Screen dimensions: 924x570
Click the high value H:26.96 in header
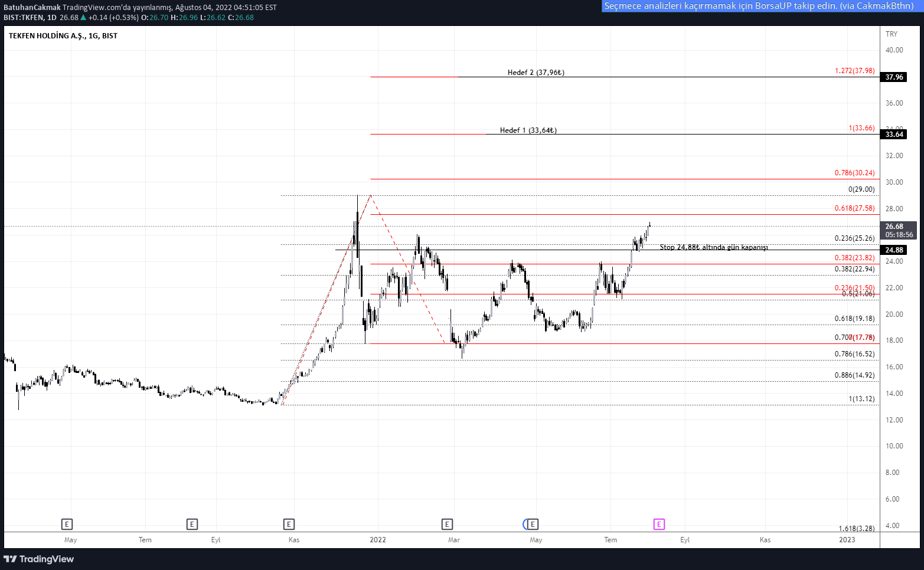click(x=184, y=17)
